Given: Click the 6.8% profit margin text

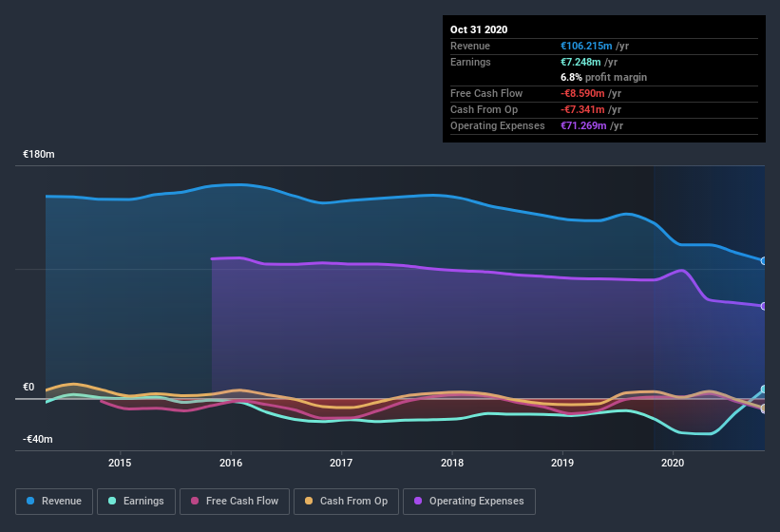Looking at the screenshot, I should point(604,77).
